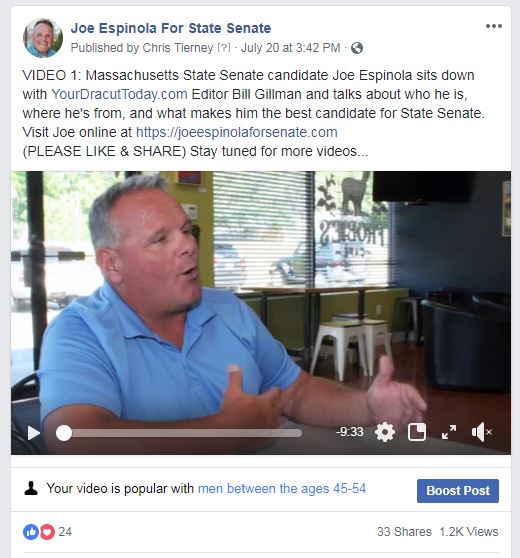This screenshot has width=520, height=558.
Task: Open the 24 reactions count
Action: click(x=65, y=532)
